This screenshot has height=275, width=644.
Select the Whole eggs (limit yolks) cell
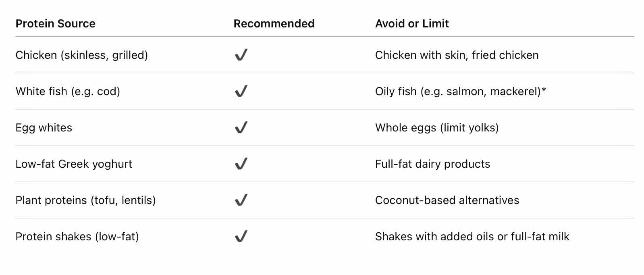point(437,128)
